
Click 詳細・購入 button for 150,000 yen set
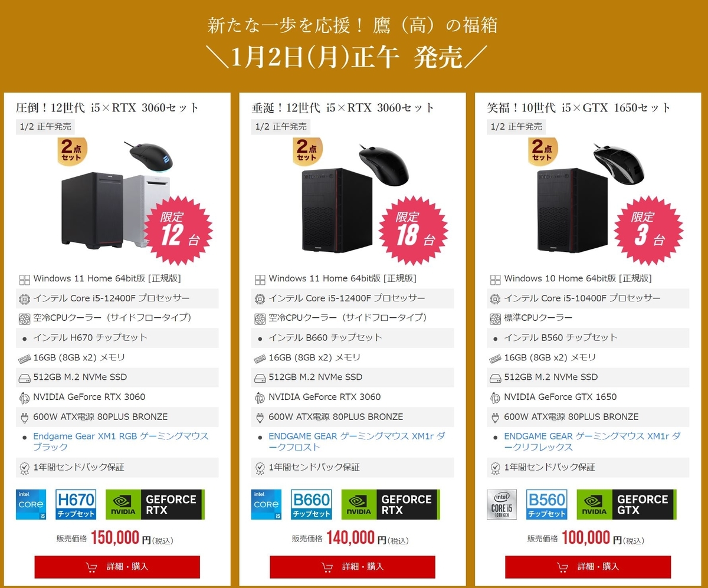pos(117,567)
